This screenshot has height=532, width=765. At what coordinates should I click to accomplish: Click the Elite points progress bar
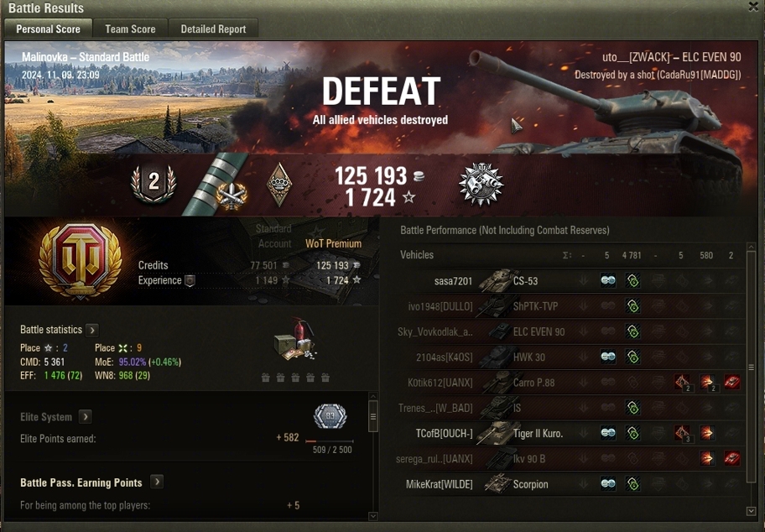point(330,441)
